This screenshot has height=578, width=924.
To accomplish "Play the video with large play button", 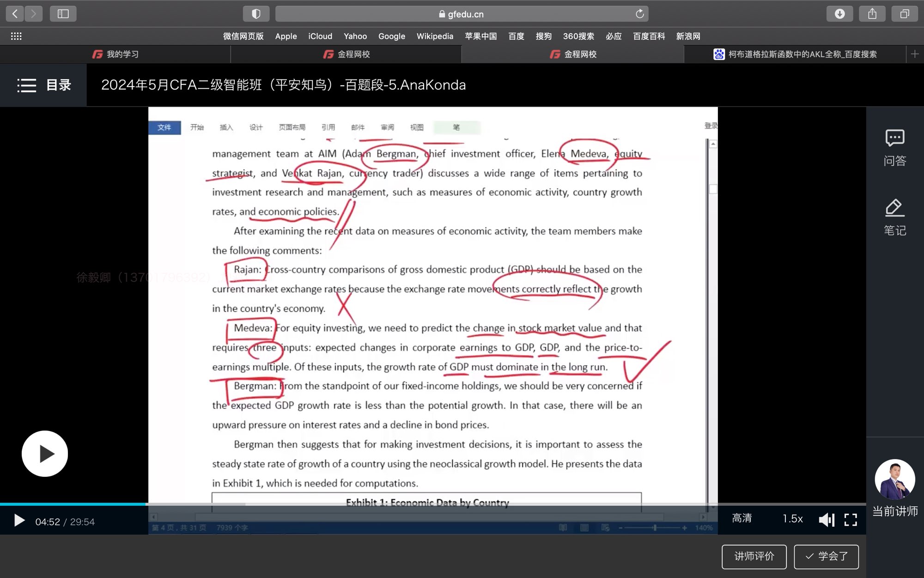I will [x=45, y=454].
